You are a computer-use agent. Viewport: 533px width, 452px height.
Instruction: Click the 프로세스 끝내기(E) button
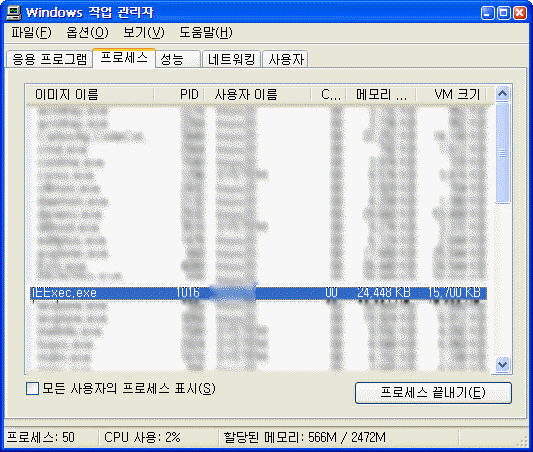click(433, 393)
